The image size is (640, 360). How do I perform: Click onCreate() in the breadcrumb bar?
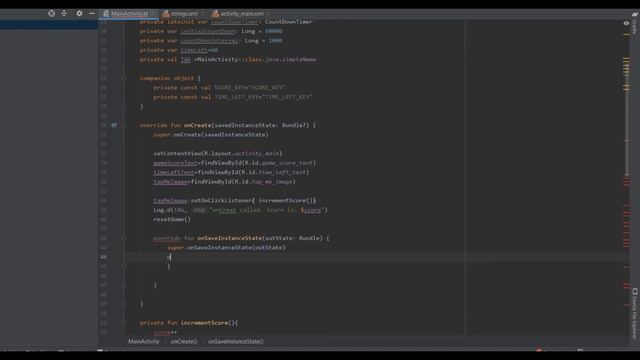click(184, 342)
